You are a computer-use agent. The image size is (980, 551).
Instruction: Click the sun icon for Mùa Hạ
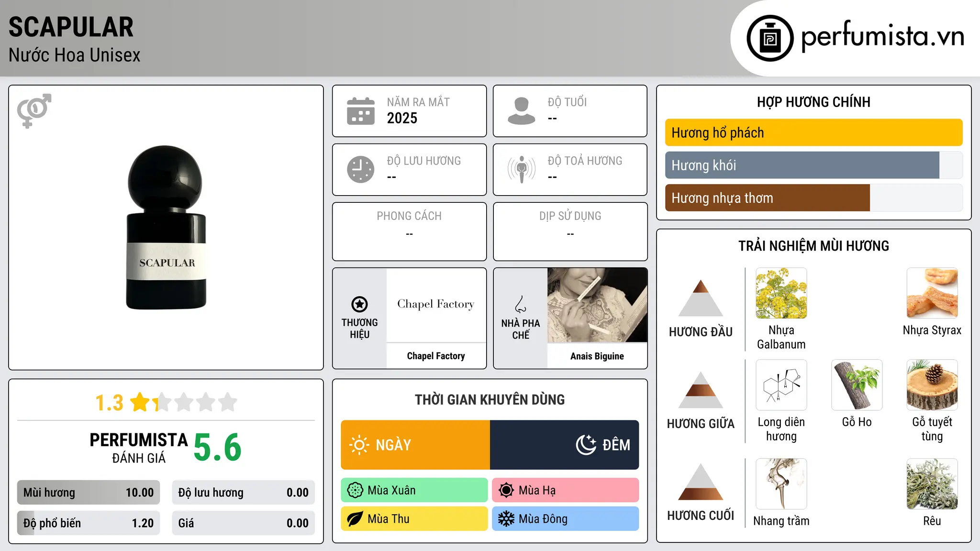[506, 490]
